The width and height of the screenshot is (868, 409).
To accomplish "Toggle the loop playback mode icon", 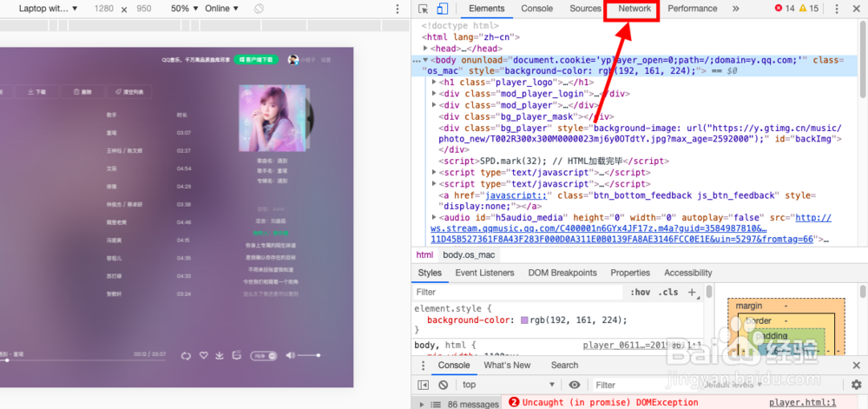I will pos(186,355).
